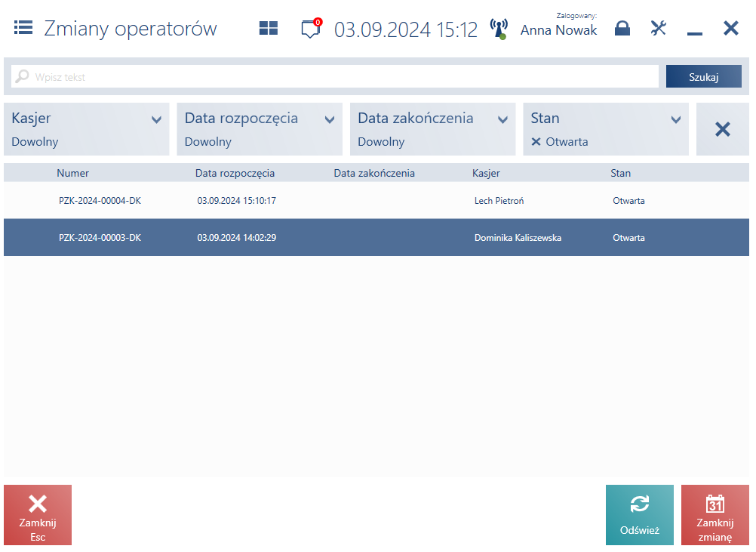Click cashier name Dominika Kaliszewska
Screen dimensions: 756x552
click(518, 237)
